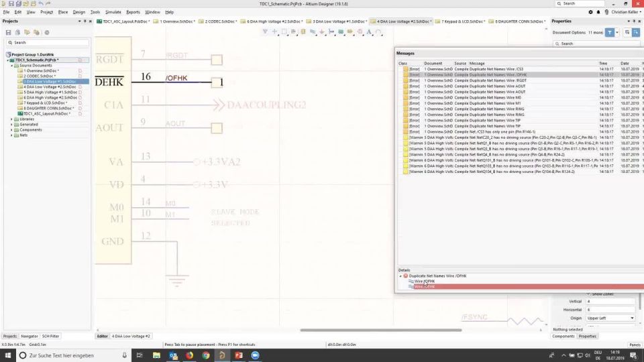Collapse the Source Documents folder
This screenshot has height=362, width=644.
(11, 65)
